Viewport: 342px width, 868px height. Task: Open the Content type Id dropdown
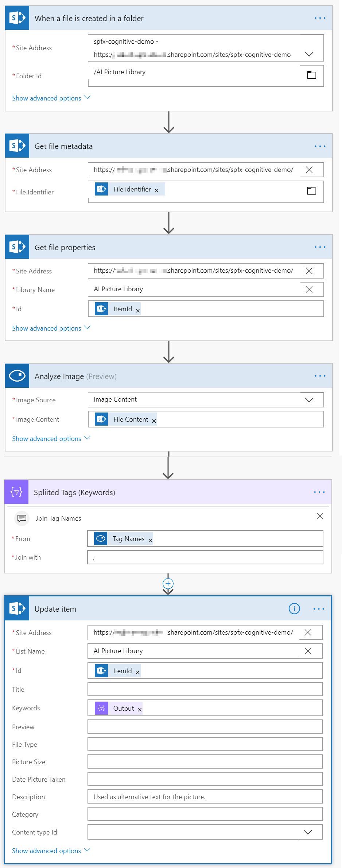coord(308,832)
